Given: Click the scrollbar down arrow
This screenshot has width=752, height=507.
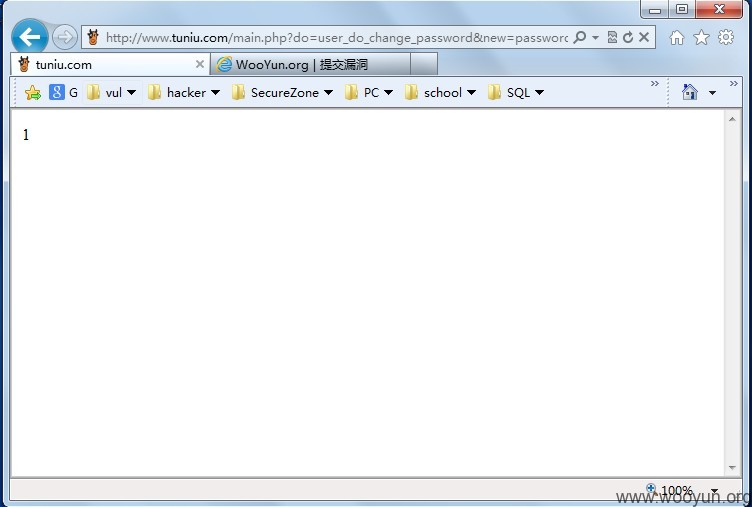Looking at the screenshot, I should click(732, 468).
